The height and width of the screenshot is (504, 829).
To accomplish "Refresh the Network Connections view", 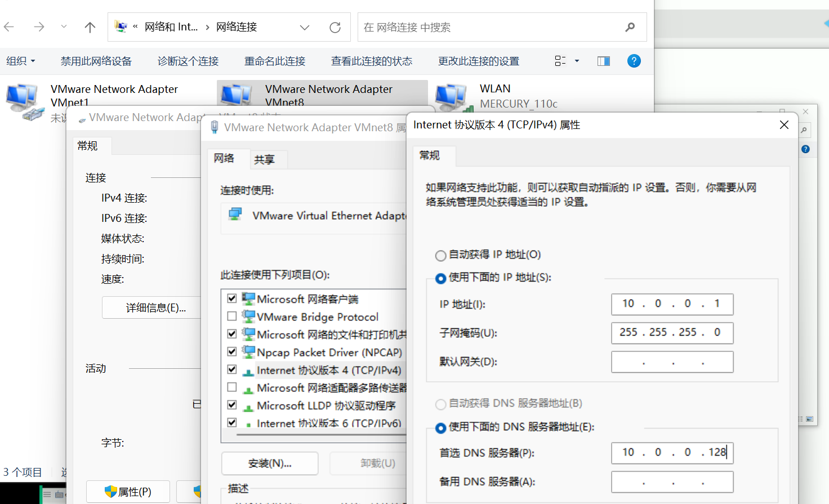I will [335, 27].
